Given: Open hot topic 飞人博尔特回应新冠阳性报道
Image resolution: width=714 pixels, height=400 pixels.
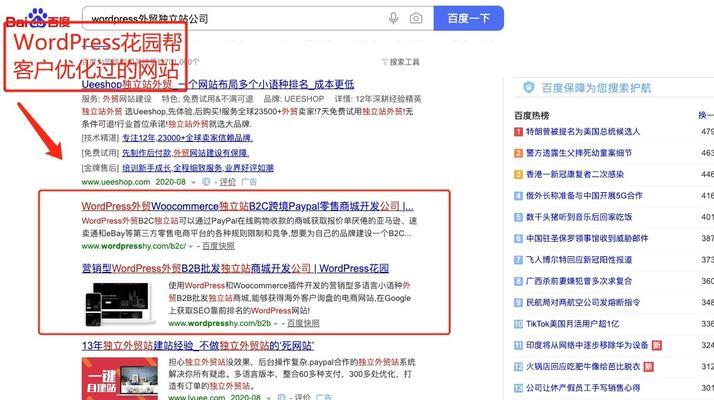Looking at the screenshot, I should tap(579, 260).
